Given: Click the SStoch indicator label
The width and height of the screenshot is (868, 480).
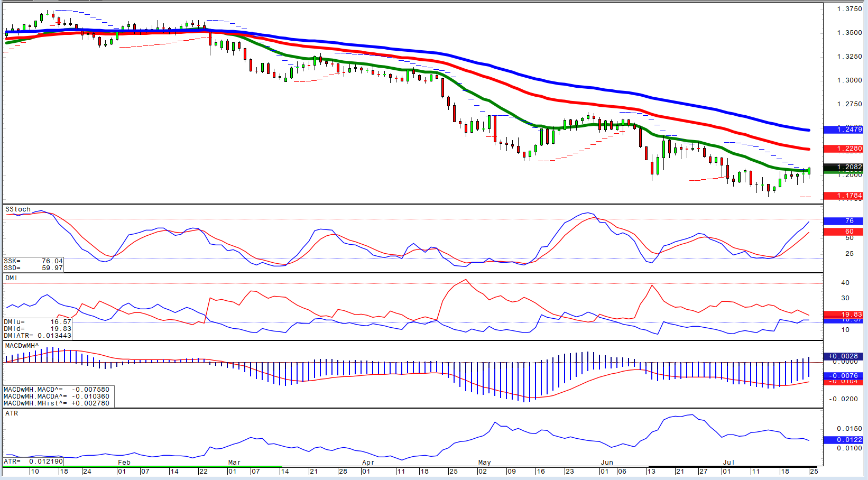Looking at the screenshot, I should pos(18,209).
